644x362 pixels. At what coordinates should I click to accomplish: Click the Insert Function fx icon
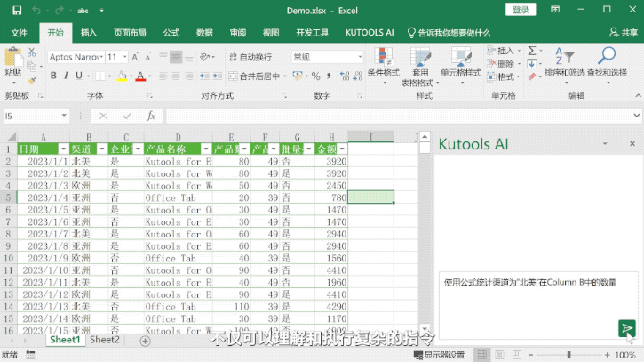pos(151,116)
